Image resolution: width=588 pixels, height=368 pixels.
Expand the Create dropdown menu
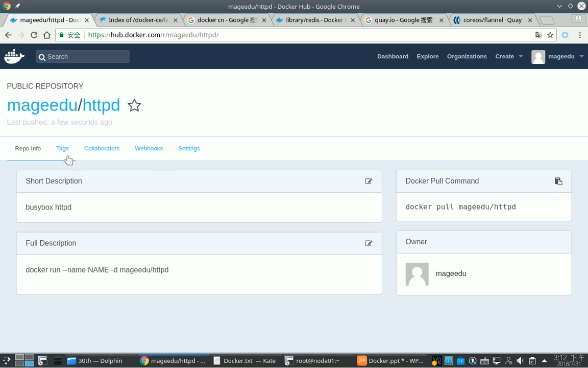click(x=509, y=56)
